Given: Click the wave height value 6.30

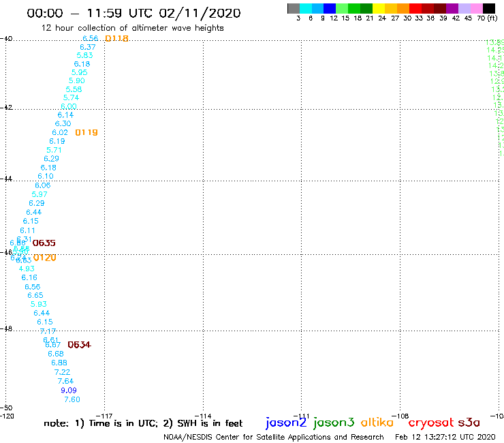Looking at the screenshot, I should pos(63,123).
